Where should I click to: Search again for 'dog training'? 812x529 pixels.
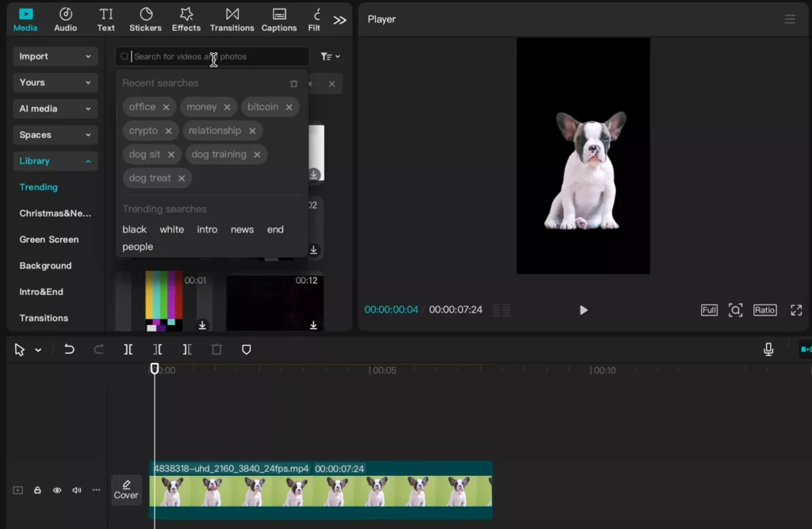pyautogui.click(x=219, y=155)
